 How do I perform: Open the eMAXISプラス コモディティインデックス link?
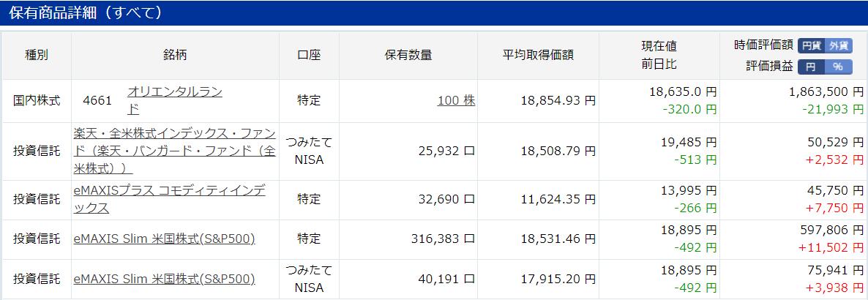(169, 199)
